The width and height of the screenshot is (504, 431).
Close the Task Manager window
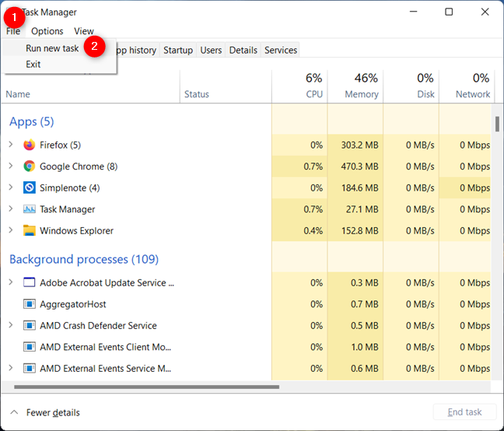click(485, 12)
